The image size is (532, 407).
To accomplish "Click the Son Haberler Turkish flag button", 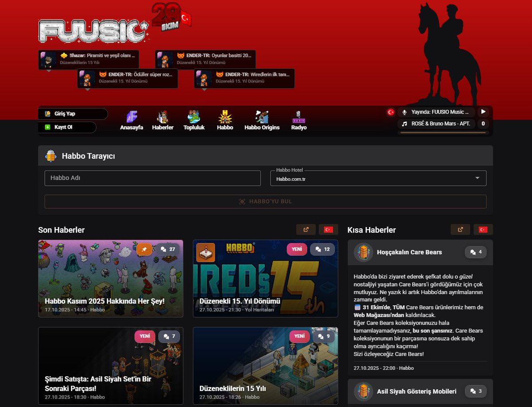I will tap(328, 229).
